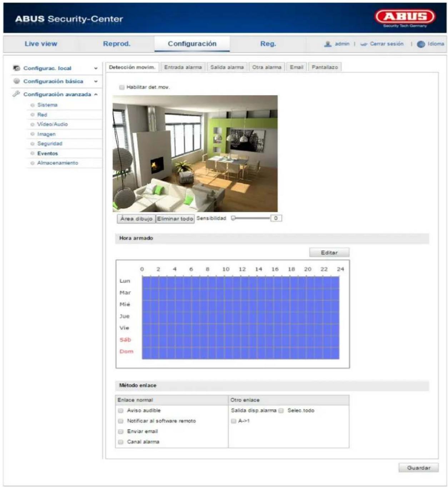
Task: Click the Lun row in schedule grid
Action: (240, 282)
